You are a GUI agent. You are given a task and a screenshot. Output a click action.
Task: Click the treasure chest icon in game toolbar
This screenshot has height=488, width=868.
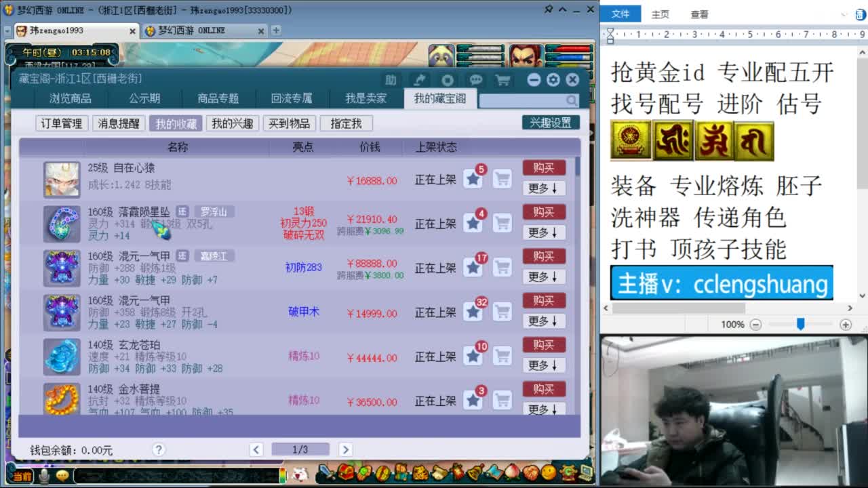[347, 472]
